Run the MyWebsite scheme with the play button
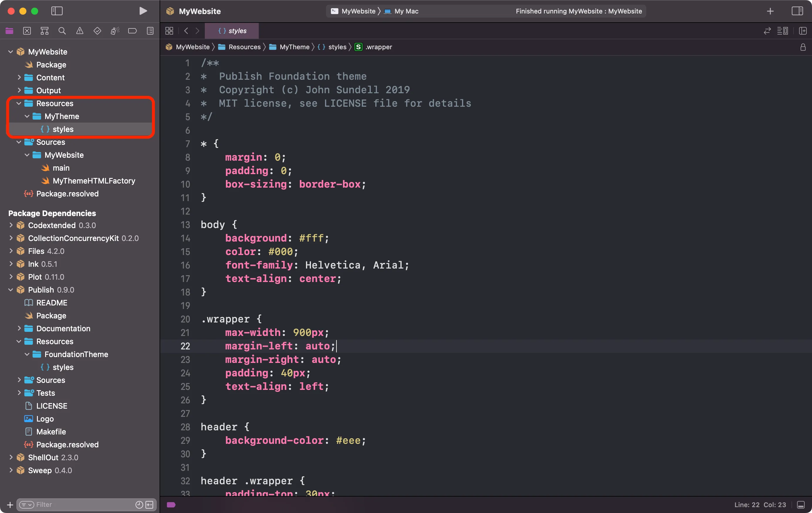The height and width of the screenshot is (513, 812). tap(143, 11)
